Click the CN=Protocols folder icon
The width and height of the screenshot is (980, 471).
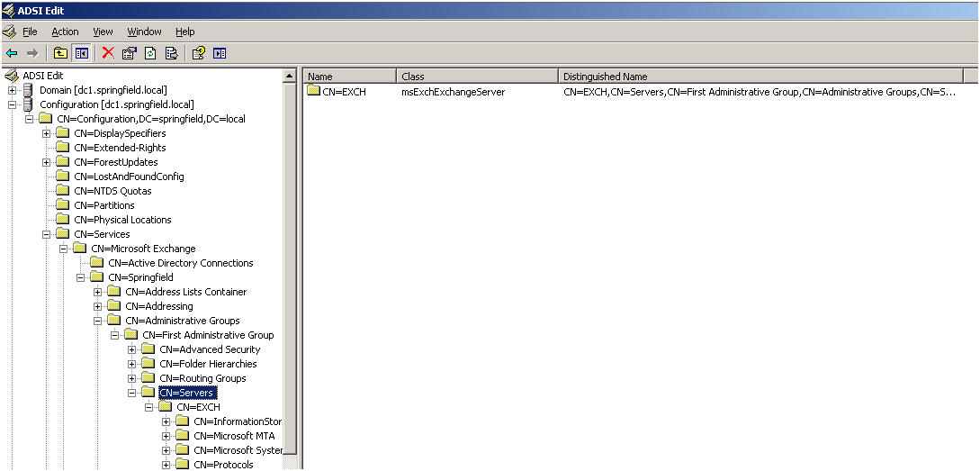pyautogui.click(x=183, y=464)
